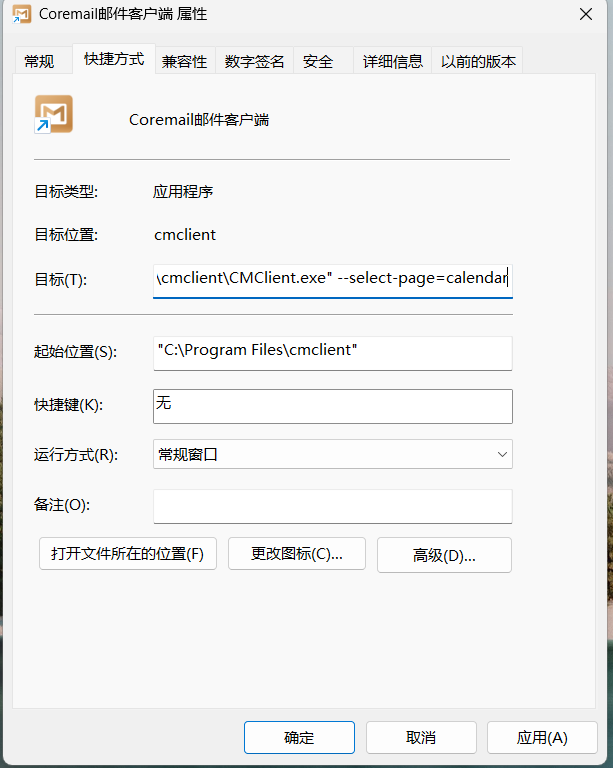613x768 pixels.
Task: Switch to the 详细信息 tab
Action: 393,62
